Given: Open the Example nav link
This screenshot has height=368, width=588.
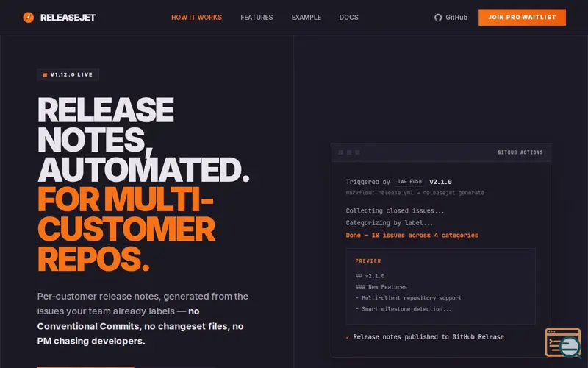Looking at the screenshot, I should click(306, 17).
